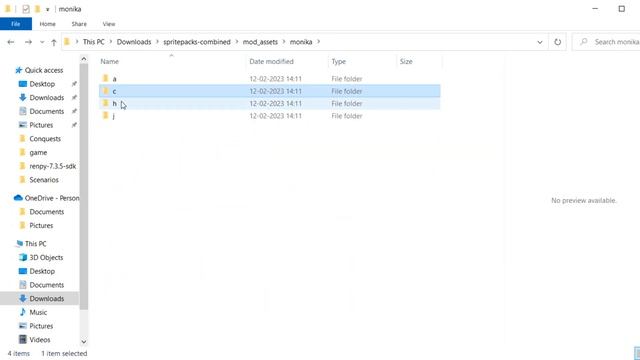640x360 pixels.
Task: Click the title bar properties checkmark icon
Action: (x=26, y=9)
